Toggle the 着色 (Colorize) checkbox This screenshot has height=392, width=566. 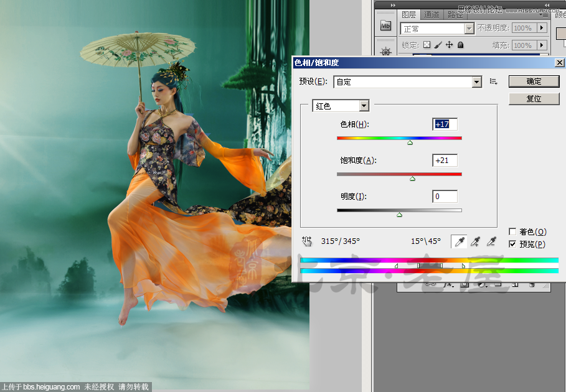[514, 231]
